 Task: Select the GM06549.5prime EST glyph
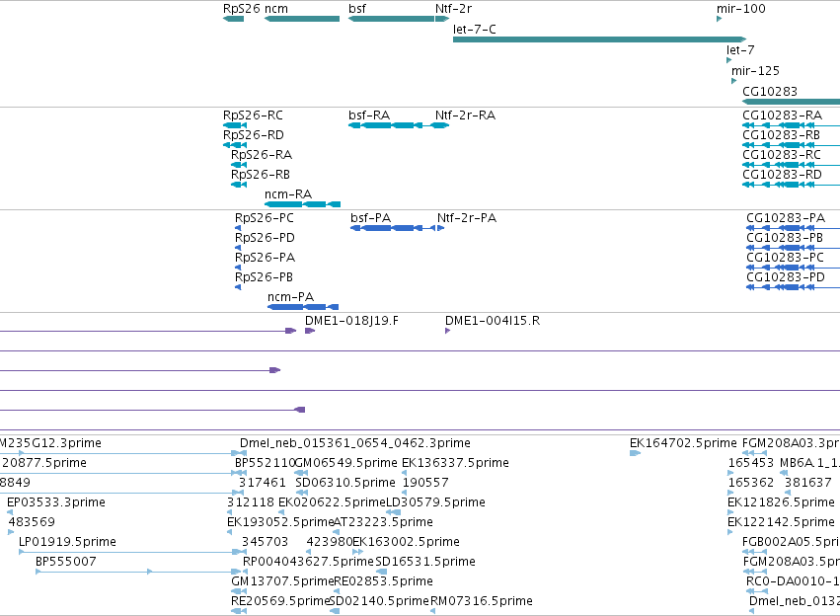point(302,473)
